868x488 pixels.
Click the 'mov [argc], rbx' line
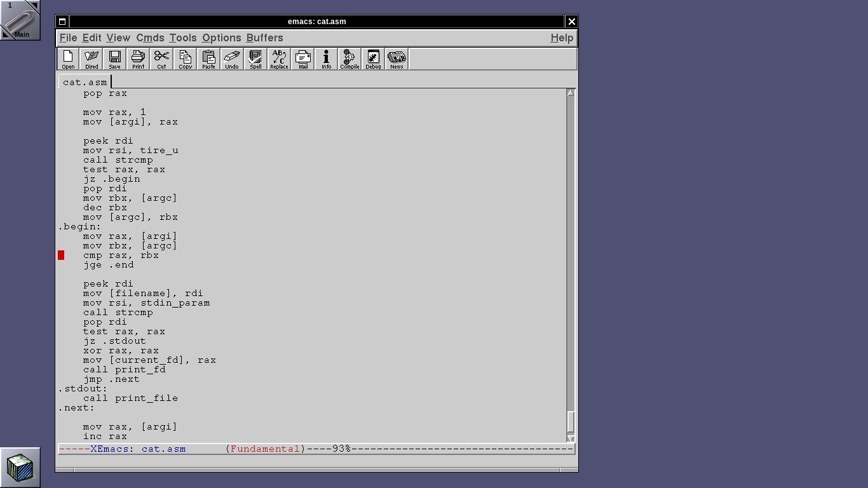tap(130, 217)
